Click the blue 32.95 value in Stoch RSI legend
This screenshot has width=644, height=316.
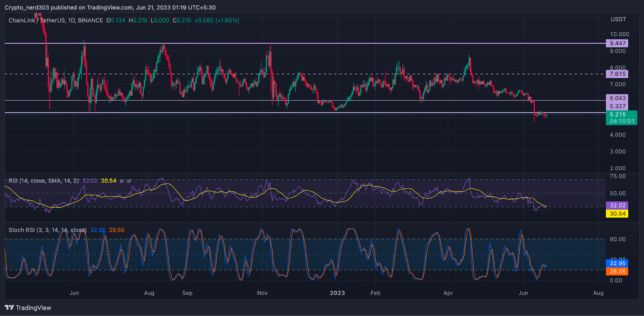(x=98, y=230)
